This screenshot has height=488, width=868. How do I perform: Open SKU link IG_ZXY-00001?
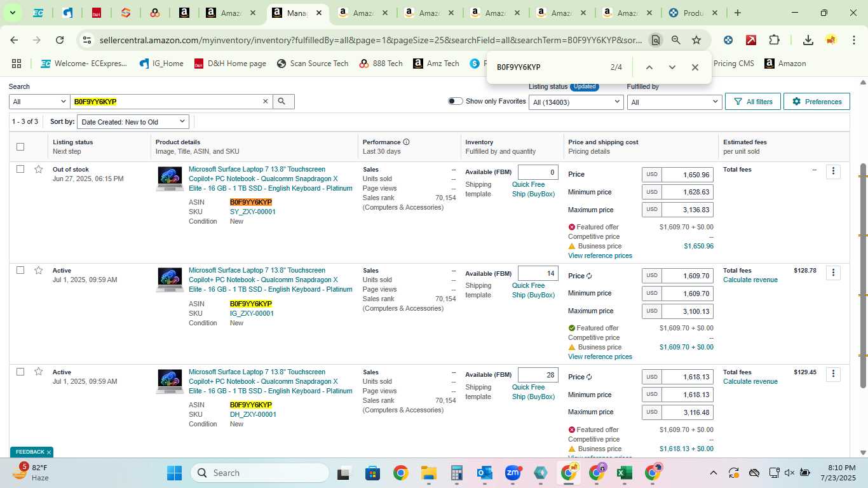(x=252, y=313)
